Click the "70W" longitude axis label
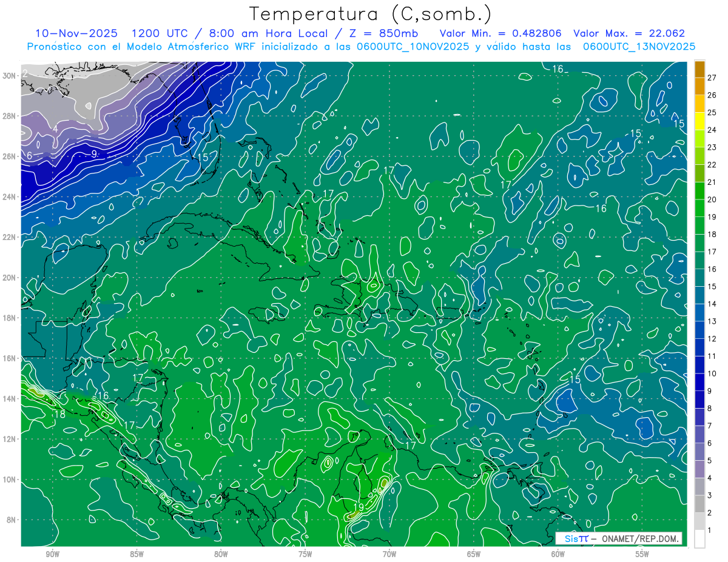 [x=389, y=555]
